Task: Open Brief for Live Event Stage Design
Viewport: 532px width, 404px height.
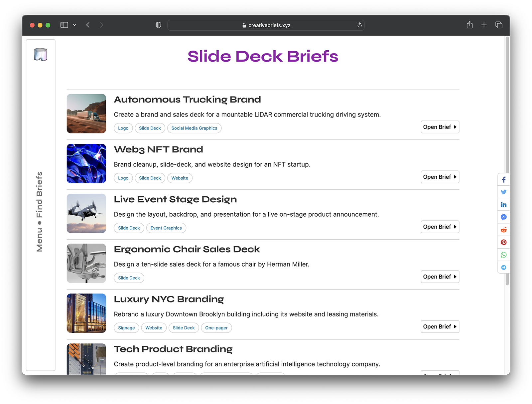Action: (x=440, y=227)
